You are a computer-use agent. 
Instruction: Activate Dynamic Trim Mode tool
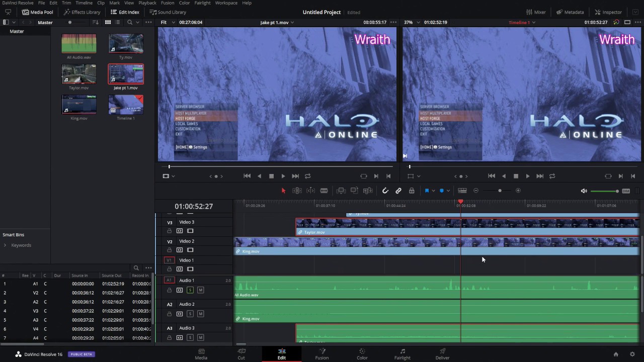coord(310,191)
